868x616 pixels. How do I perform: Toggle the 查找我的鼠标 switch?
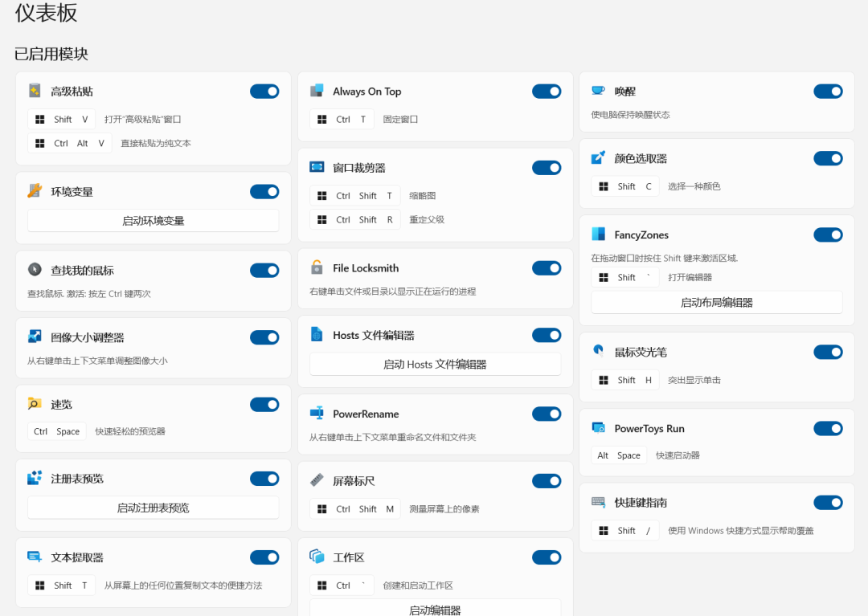coord(264,271)
